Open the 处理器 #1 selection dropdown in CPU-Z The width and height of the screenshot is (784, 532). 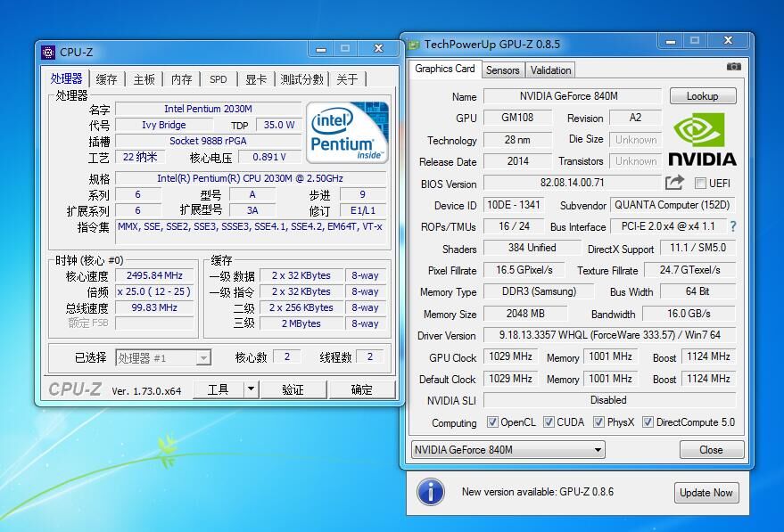[202, 356]
